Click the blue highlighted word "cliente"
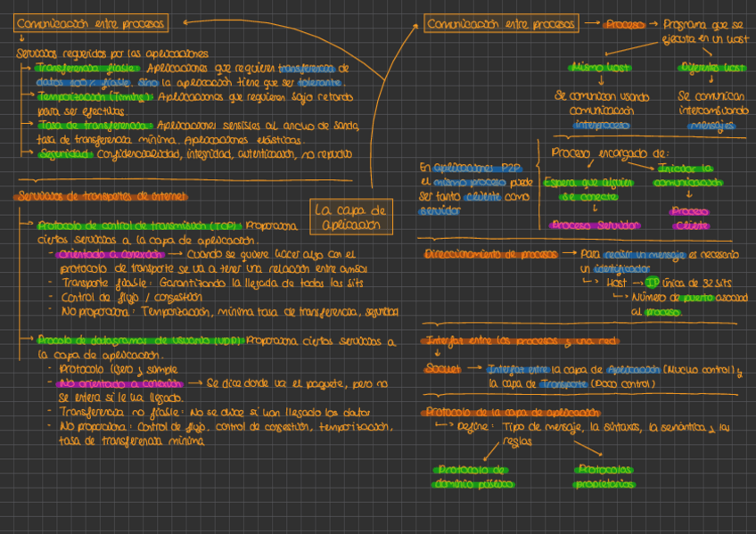Image resolution: width=756 pixels, height=534 pixels. [x=482, y=197]
